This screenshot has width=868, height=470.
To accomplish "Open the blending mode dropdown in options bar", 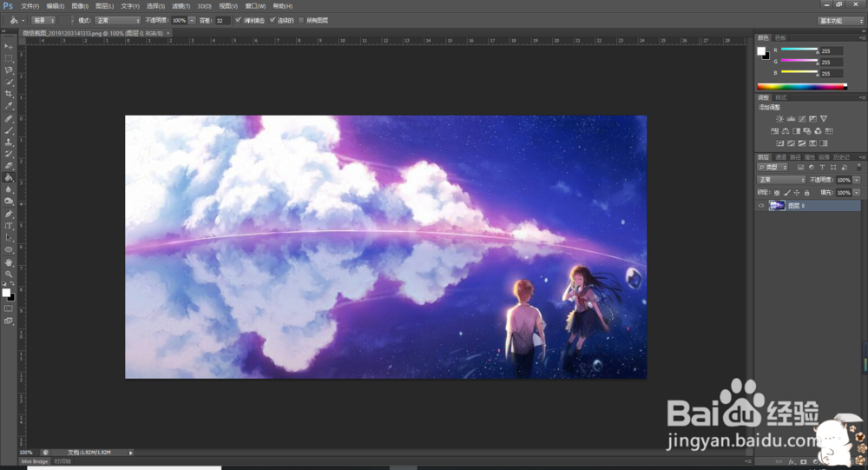I will click(x=118, y=21).
